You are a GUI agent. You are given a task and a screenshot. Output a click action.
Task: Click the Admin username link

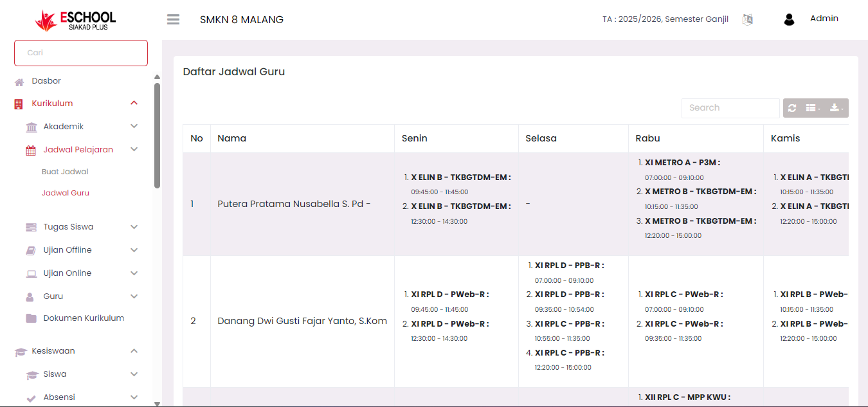coord(824,19)
